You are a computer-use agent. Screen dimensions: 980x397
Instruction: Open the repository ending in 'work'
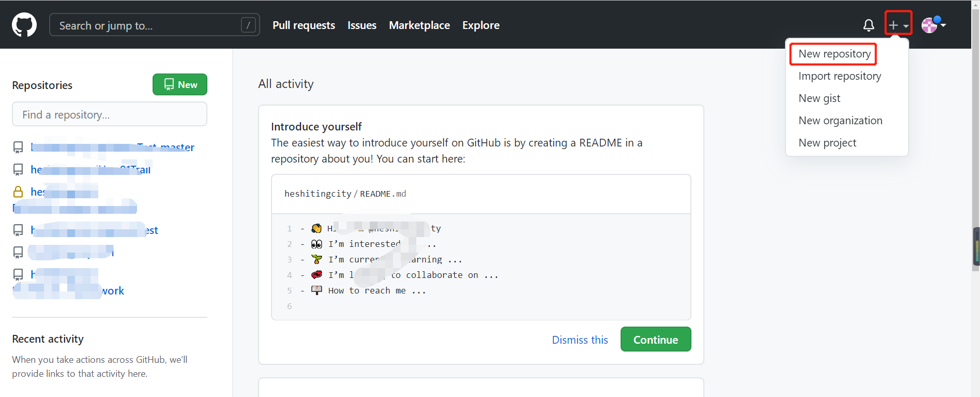pyautogui.click(x=68, y=283)
